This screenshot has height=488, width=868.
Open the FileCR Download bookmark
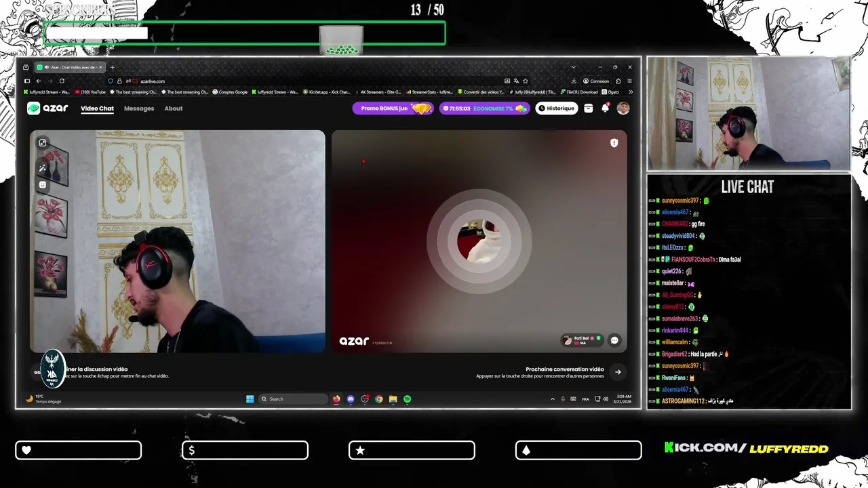point(579,92)
